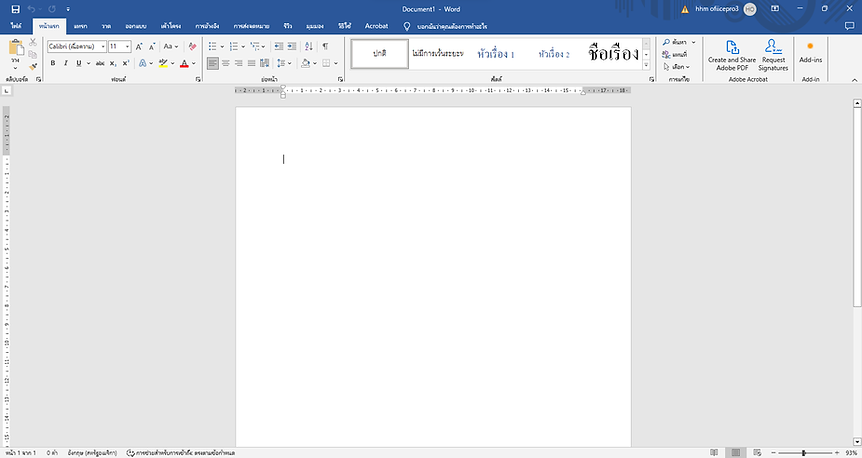Image resolution: width=862 pixels, height=458 pixels.
Task: Increase font size with A-up icon
Action: point(139,46)
